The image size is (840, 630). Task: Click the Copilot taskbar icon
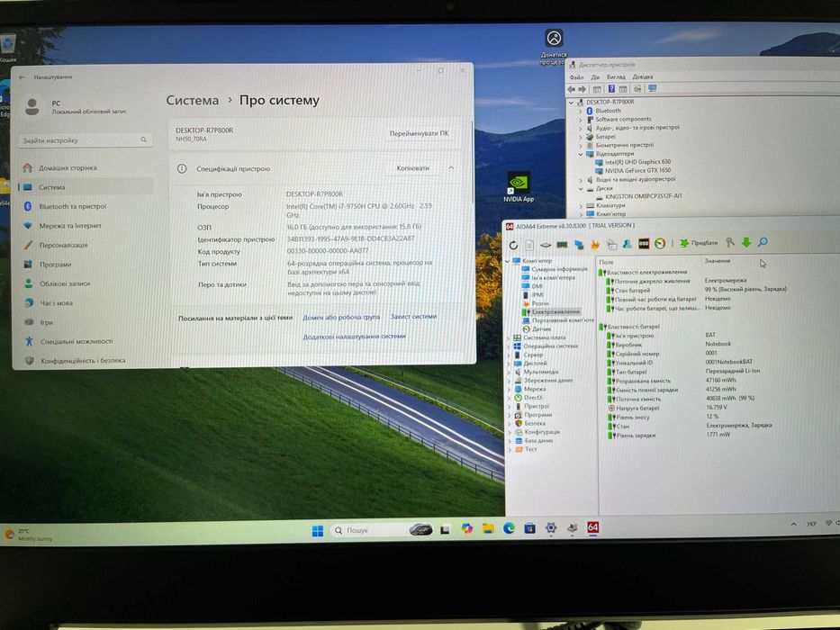467,529
